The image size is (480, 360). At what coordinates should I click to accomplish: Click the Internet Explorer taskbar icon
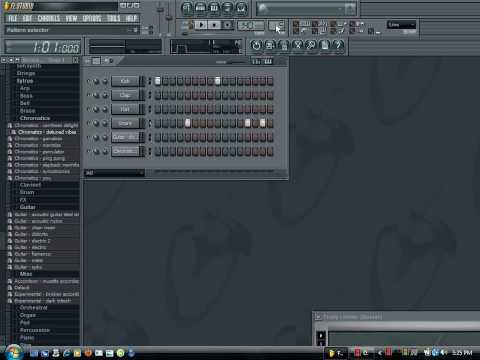click(x=67, y=353)
